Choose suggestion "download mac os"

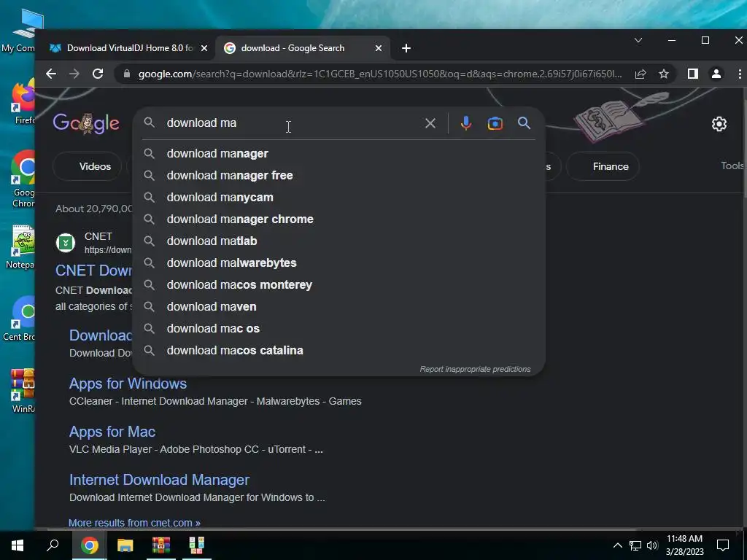pos(338,329)
